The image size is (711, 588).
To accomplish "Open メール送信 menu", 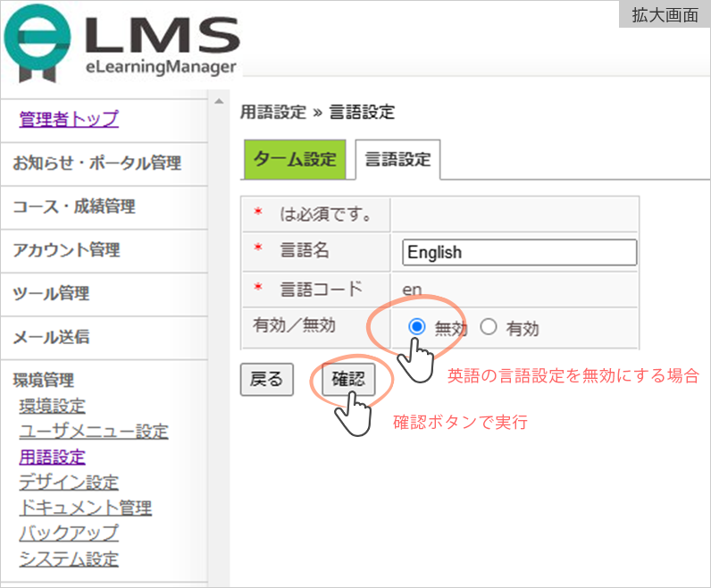I will (x=51, y=337).
